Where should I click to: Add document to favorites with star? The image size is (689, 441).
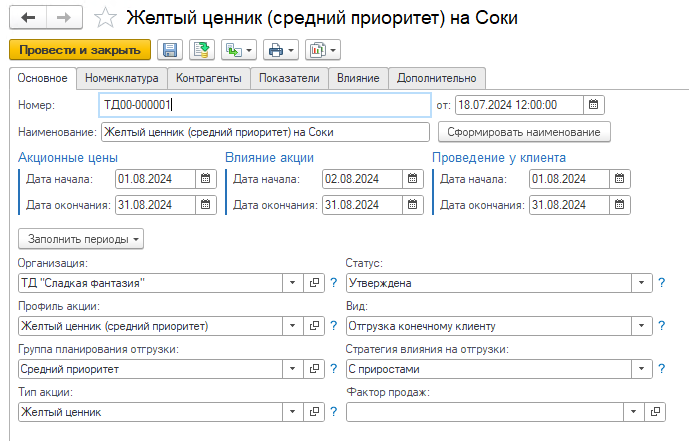[107, 18]
